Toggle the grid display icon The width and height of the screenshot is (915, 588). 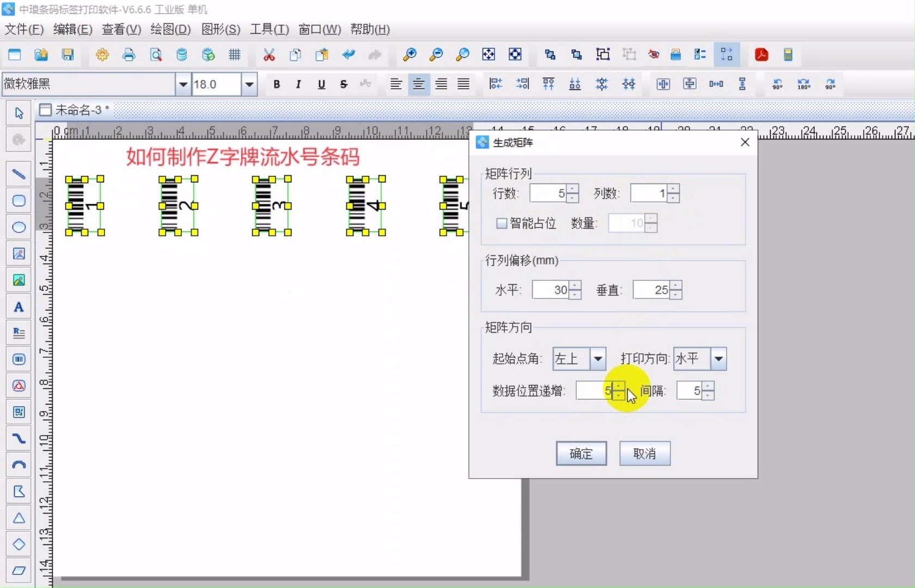click(x=235, y=54)
